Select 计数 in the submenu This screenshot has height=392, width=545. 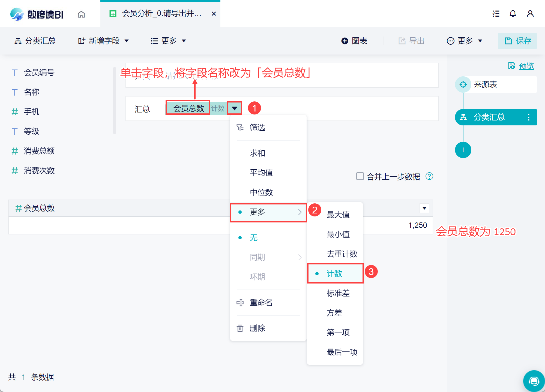pos(335,273)
